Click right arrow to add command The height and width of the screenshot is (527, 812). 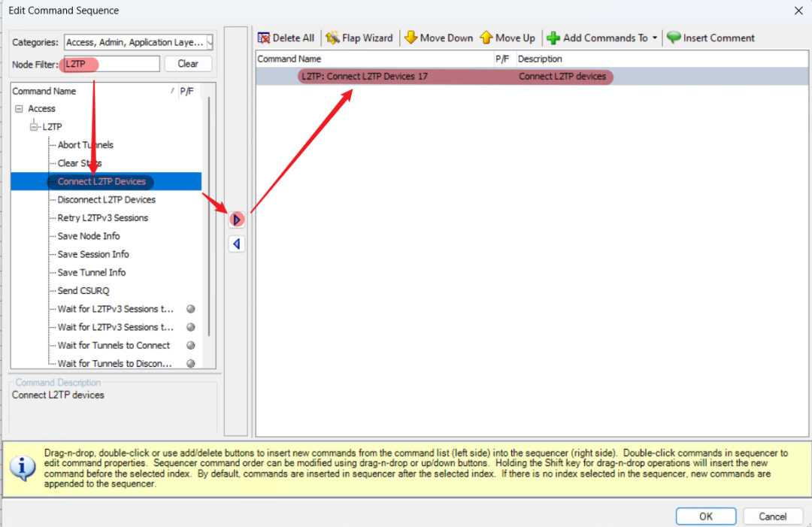(x=237, y=220)
